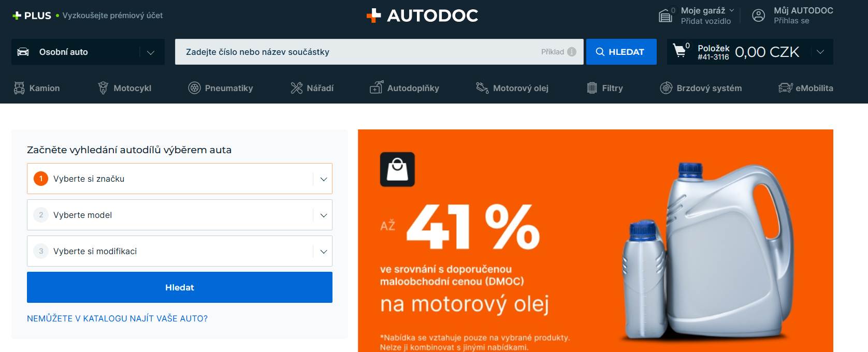Click the Moje garáž garage icon
The width and height of the screenshot is (868, 352).
click(665, 16)
